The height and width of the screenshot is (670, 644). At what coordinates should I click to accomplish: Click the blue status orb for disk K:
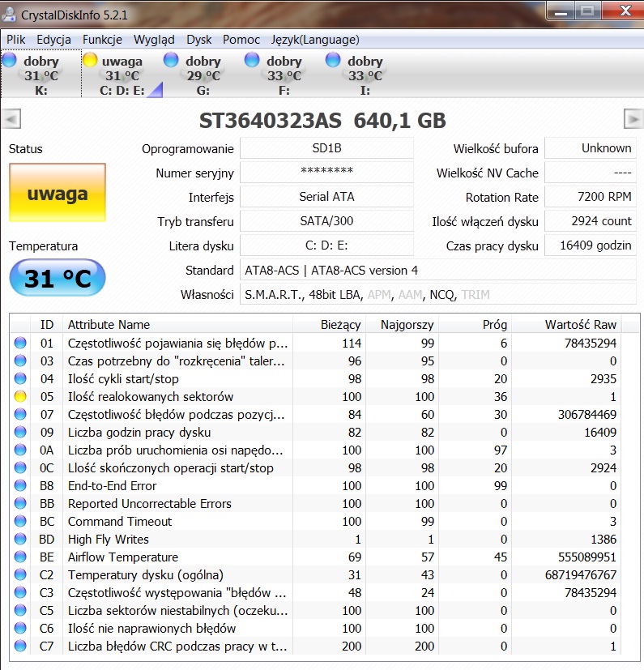pos(9,60)
